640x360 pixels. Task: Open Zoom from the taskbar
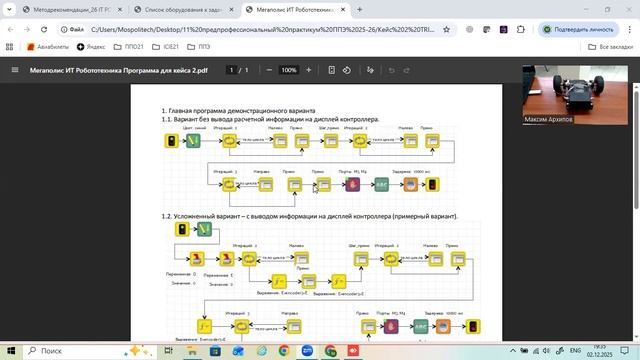click(x=307, y=351)
